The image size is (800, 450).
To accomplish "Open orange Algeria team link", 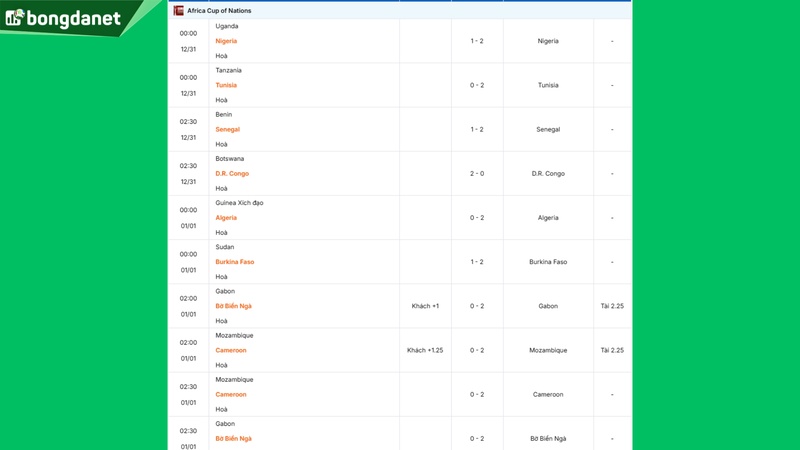I will [x=226, y=217].
